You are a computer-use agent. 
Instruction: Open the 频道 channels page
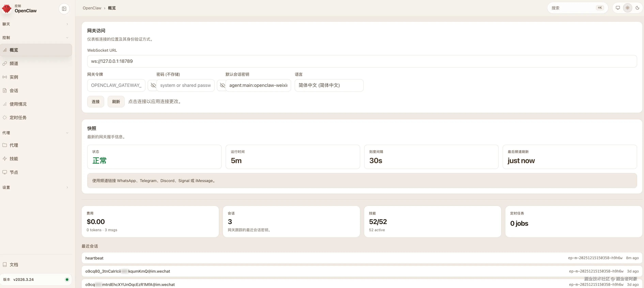tap(14, 64)
